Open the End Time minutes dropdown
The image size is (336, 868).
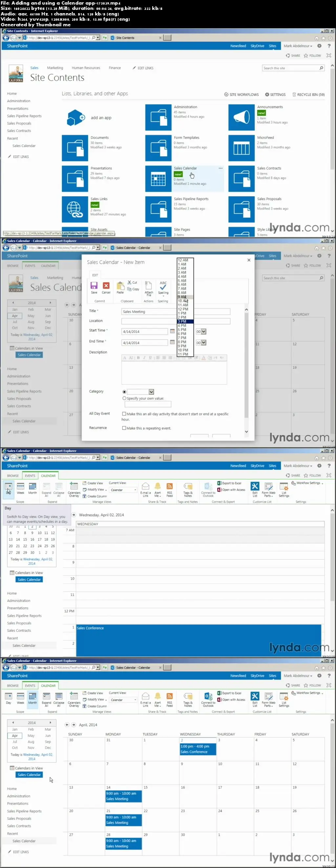pyautogui.click(x=201, y=343)
